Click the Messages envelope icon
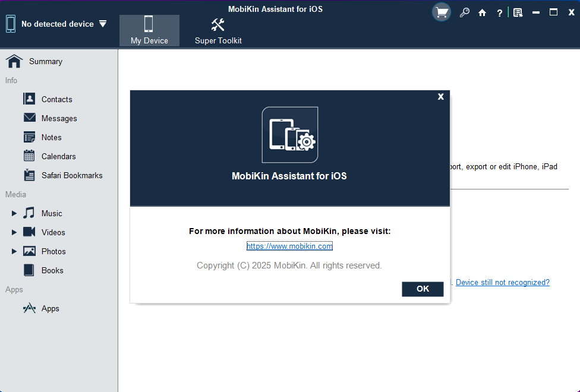Image resolution: width=580 pixels, height=392 pixels. tap(30, 118)
